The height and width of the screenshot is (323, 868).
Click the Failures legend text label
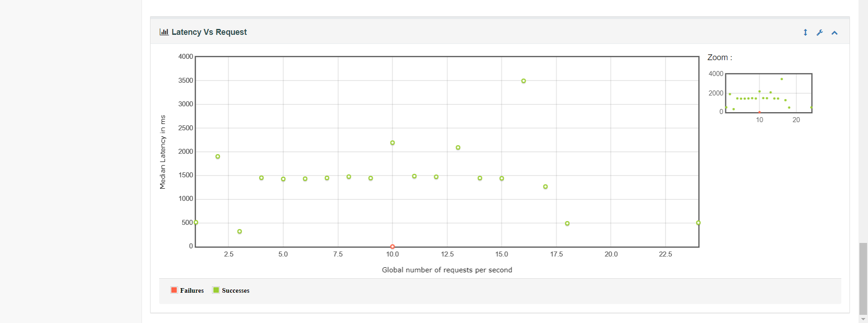tap(191, 290)
